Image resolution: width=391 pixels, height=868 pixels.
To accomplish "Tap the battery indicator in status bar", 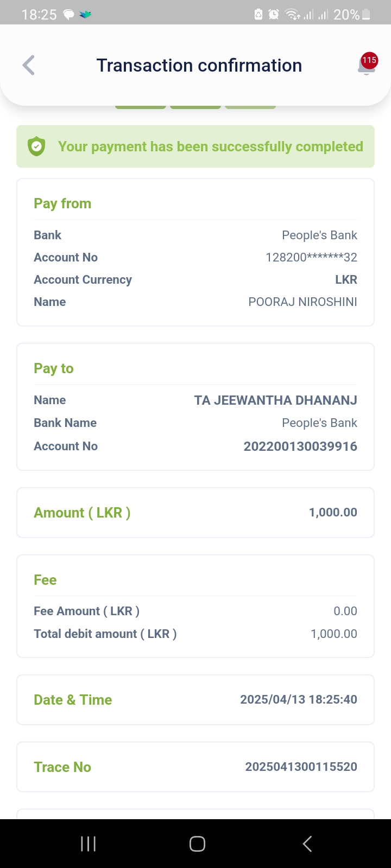I will click(x=366, y=15).
